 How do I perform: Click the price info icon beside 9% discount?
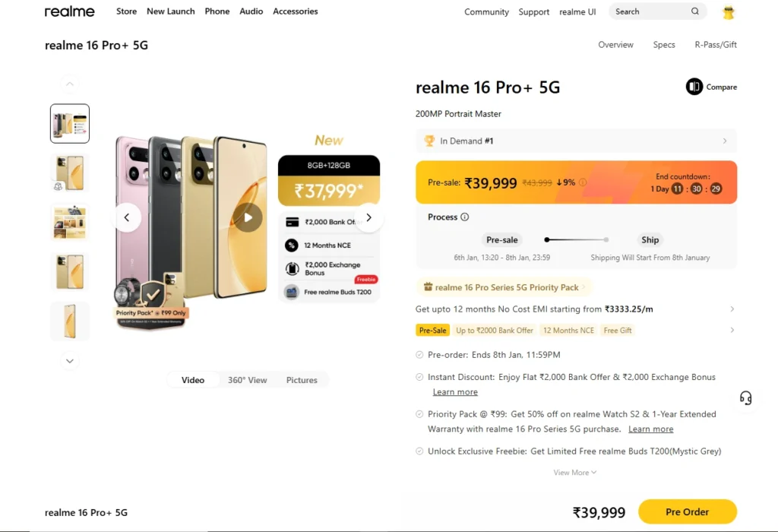(583, 182)
